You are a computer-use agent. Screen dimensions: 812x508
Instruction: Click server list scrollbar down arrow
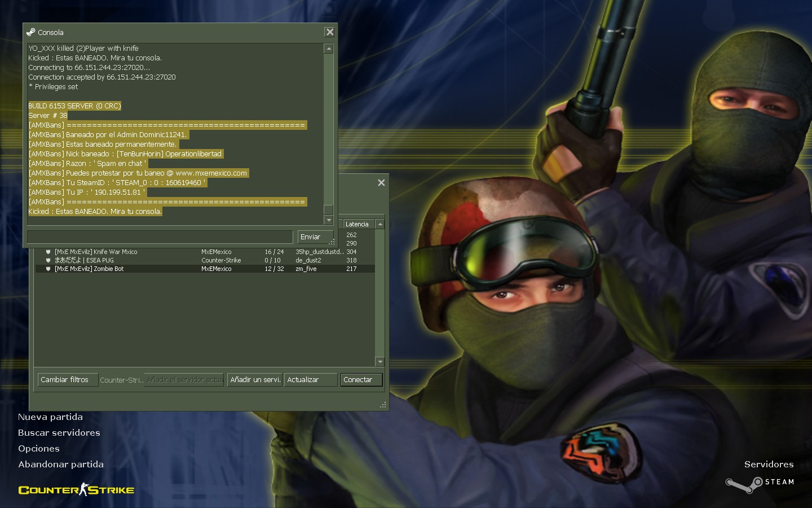pos(380,361)
